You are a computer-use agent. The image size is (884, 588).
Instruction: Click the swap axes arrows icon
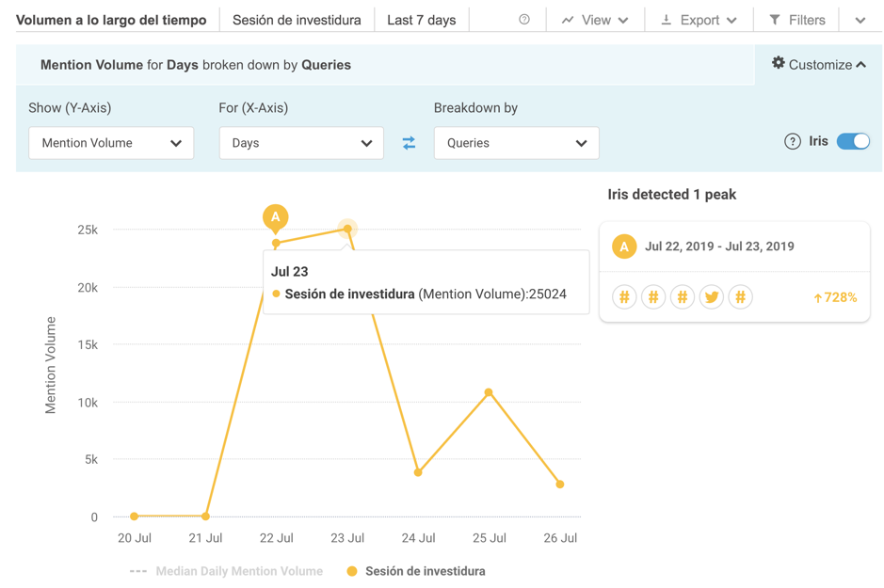tap(409, 143)
